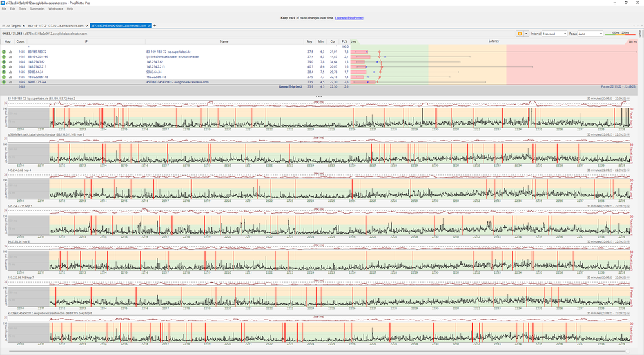Click the Avg column header
644x355 pixels.
point(309,41)
